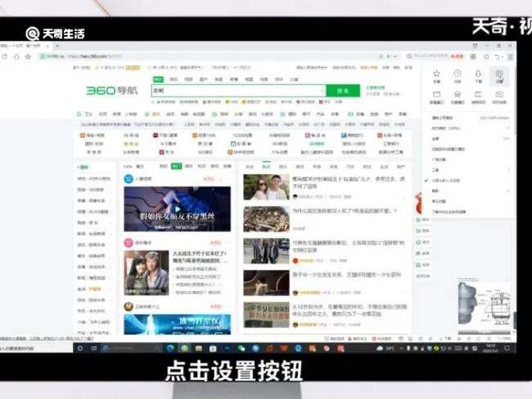Open a new tab with plus icon
532x399 pixels.
[x=57, y=46]
